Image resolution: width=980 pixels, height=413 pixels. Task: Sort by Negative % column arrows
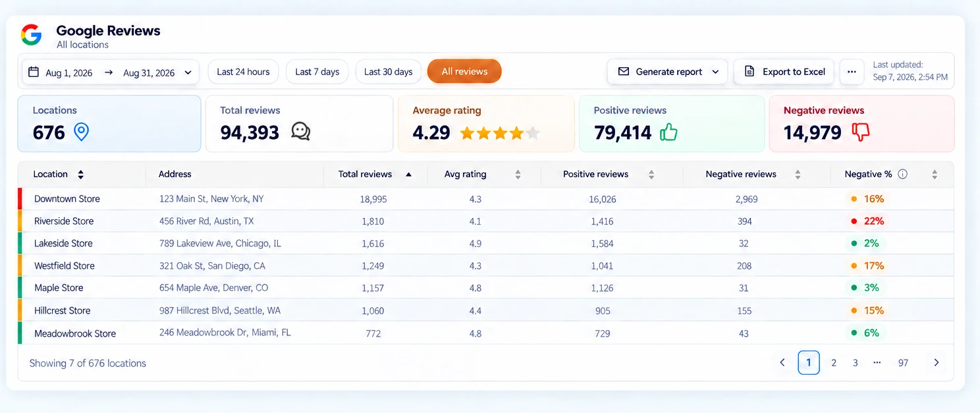coord(935,175)
